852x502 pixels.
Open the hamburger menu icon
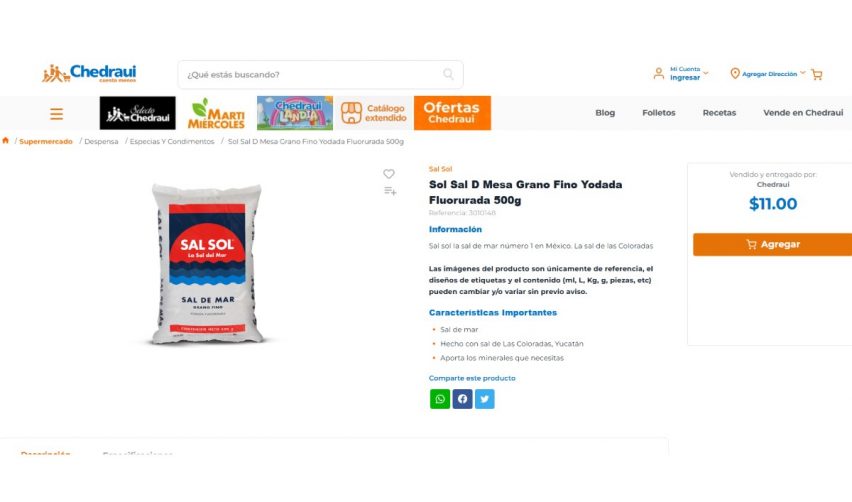click(x=57, y=114)
